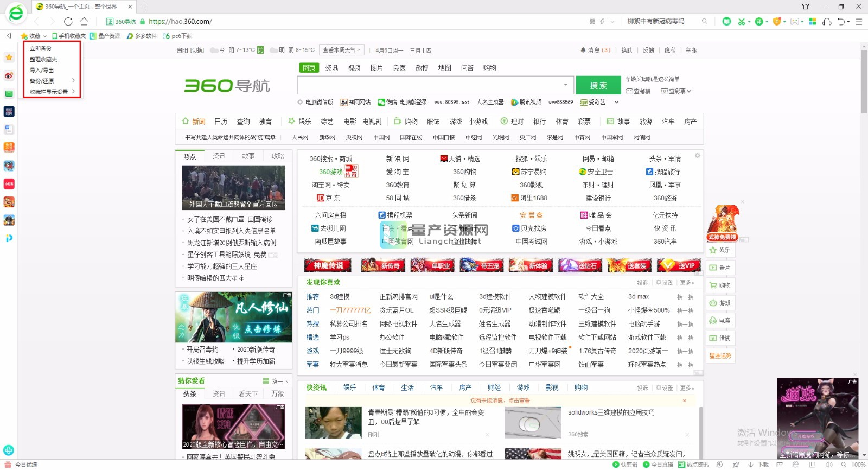Click the speaker mute icon in status bar
The image size is (868, 470).
pyautogui.click(x=829, y=465)
